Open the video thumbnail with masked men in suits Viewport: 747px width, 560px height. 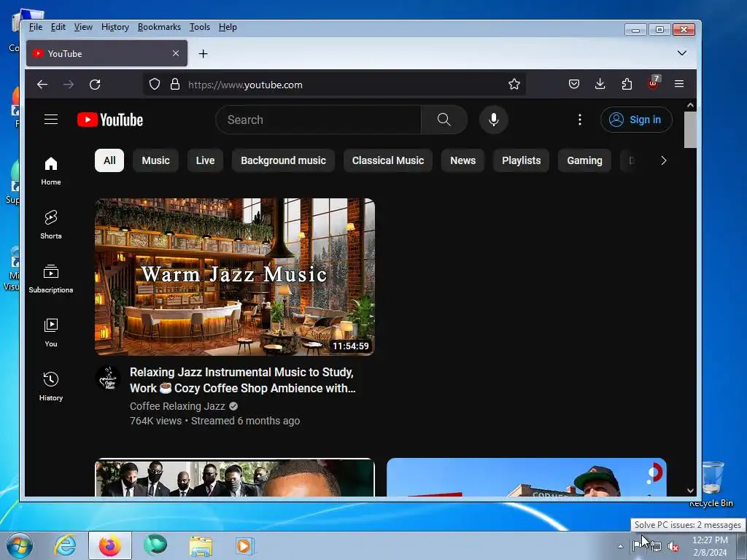pyautogui.click(x=234, y=478)
